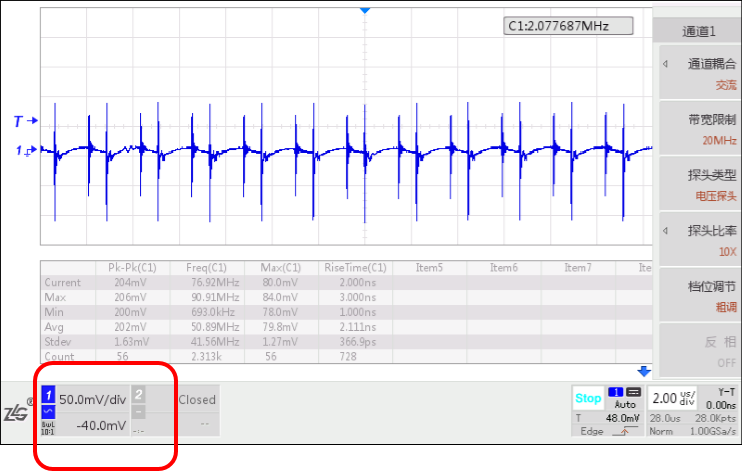Toggle the 反相 invert OFF setting

pos(697,350)
